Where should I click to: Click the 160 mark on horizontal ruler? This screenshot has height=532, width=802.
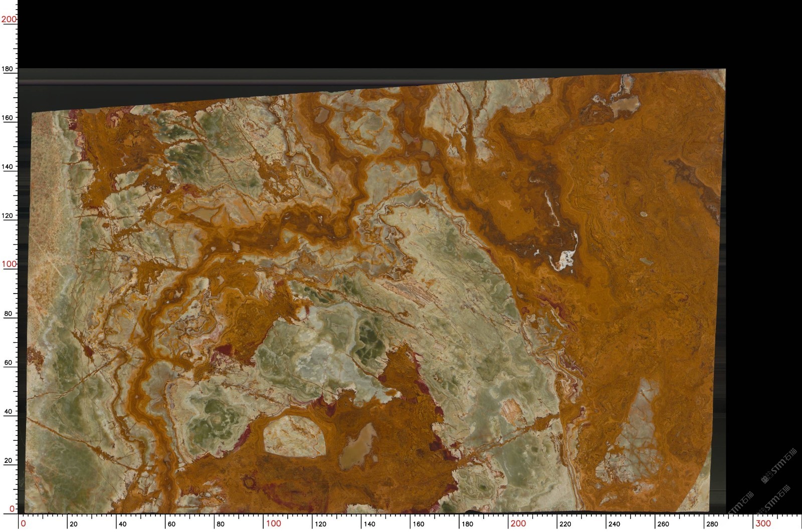tap(418, 524)
